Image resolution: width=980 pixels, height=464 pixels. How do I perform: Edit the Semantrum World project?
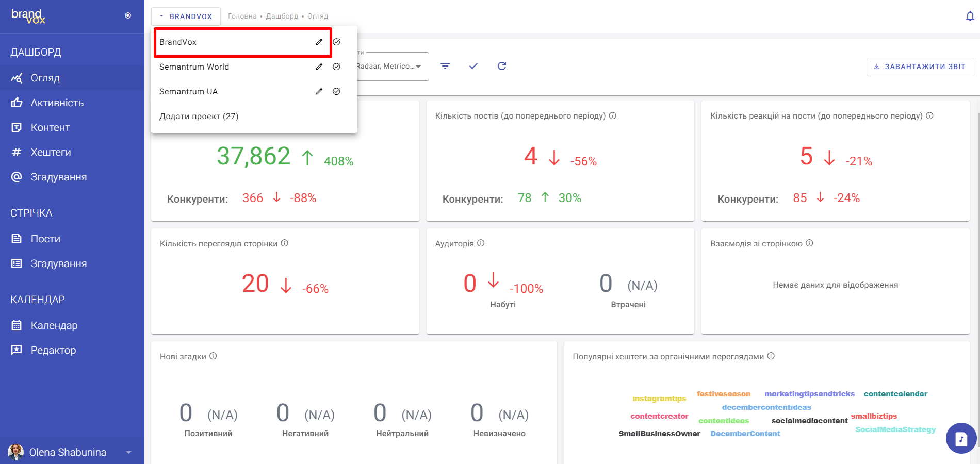[319, 67]
